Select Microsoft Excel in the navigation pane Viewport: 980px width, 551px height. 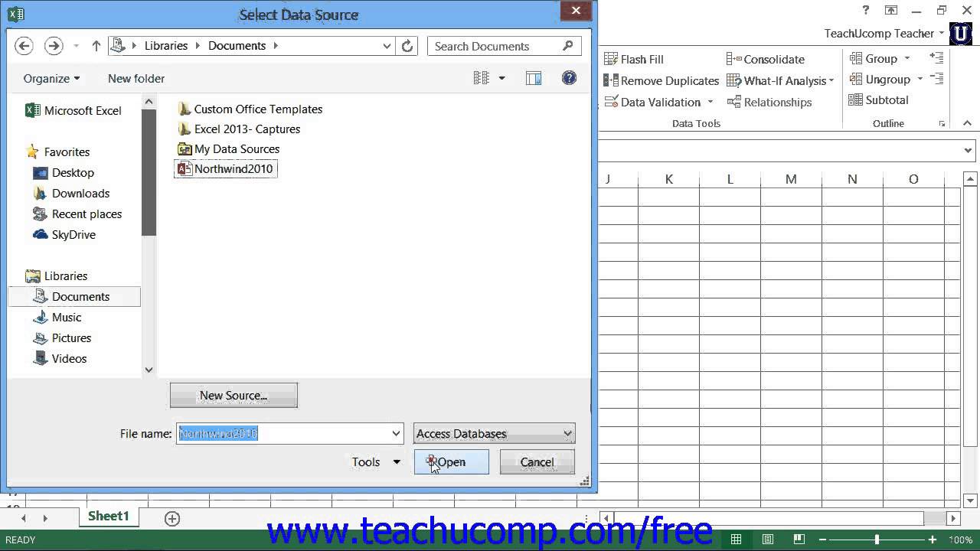point(73,110)
